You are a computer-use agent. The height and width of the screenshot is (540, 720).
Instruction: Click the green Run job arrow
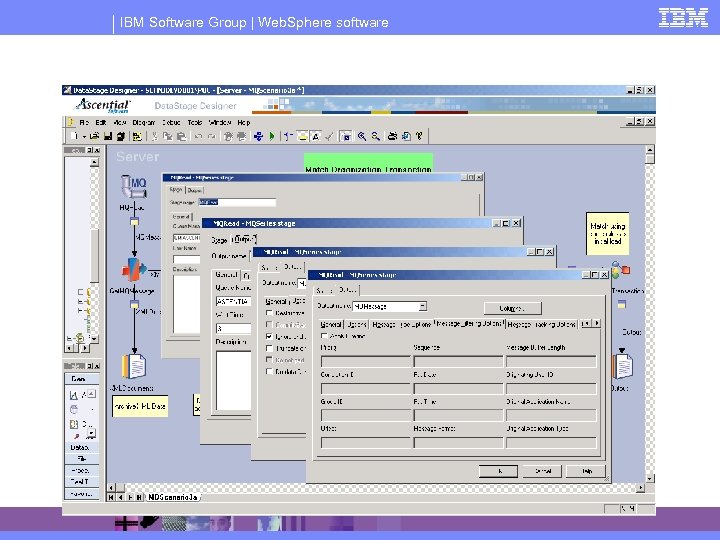pos(272,136)
